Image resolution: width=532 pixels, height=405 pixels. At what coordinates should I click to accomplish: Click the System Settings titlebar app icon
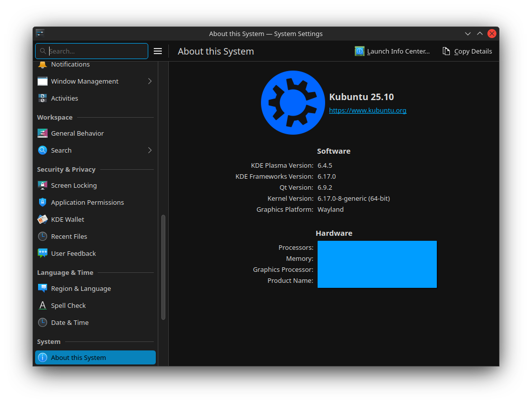pyautogui.click(x=40, y=33)
